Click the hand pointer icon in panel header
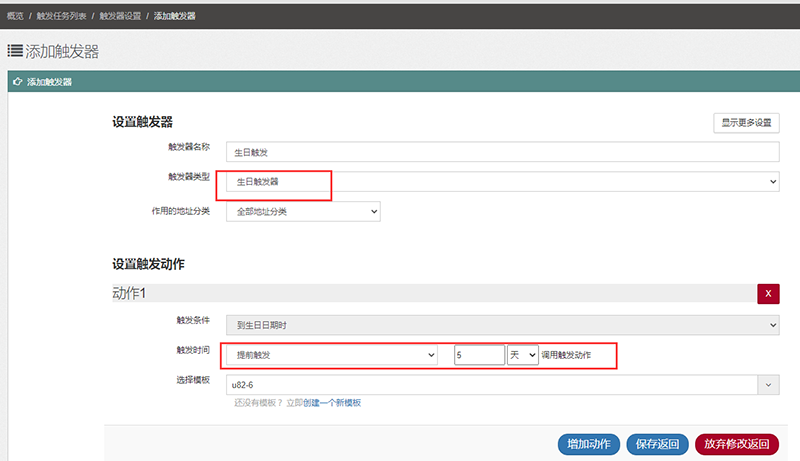 pos(16,82)
